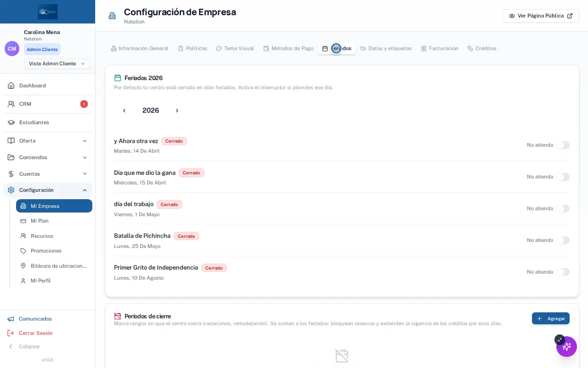The height and width of the screenshot is (368, 588).
Task: Go to the Facturación tab
Action: [440, 48]
